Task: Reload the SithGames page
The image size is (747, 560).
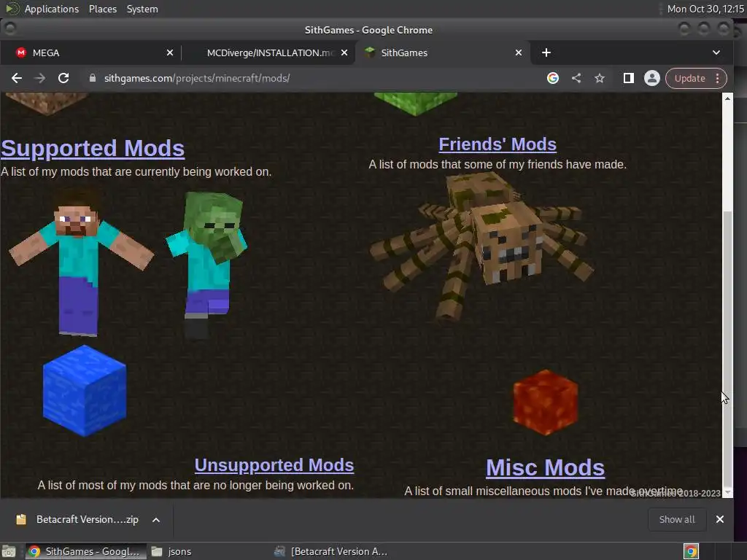Action: coord(63,78)
